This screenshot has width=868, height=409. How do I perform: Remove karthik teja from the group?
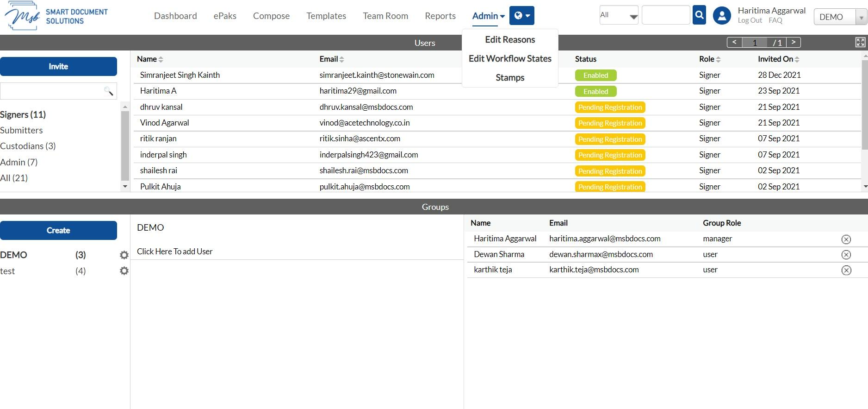tap(846, 271)
